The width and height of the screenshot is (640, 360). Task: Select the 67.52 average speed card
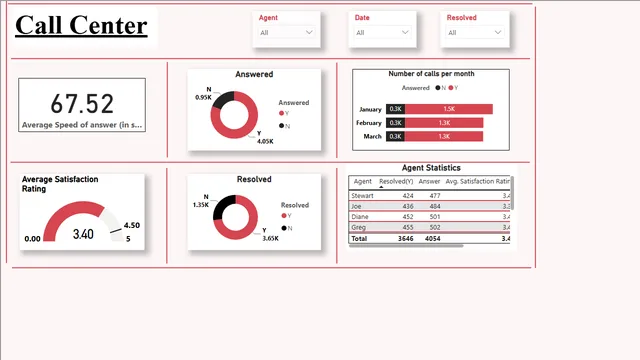(82, 105)
